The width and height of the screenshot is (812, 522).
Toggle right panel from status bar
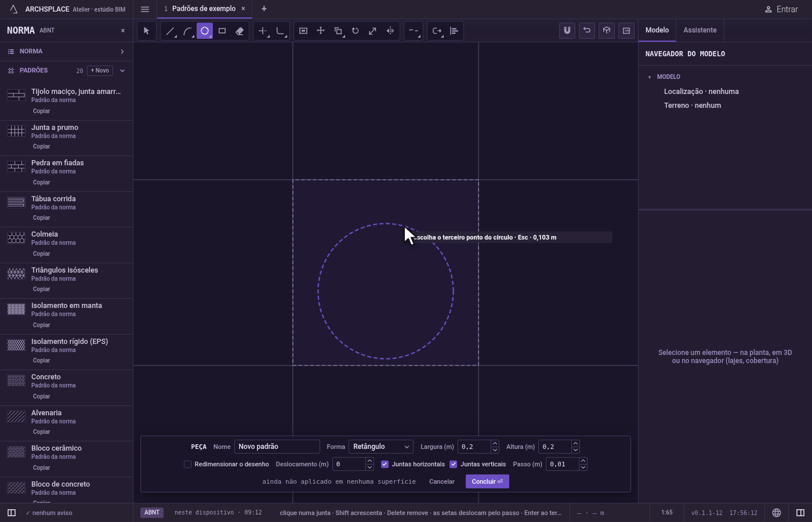click(800, 513)
